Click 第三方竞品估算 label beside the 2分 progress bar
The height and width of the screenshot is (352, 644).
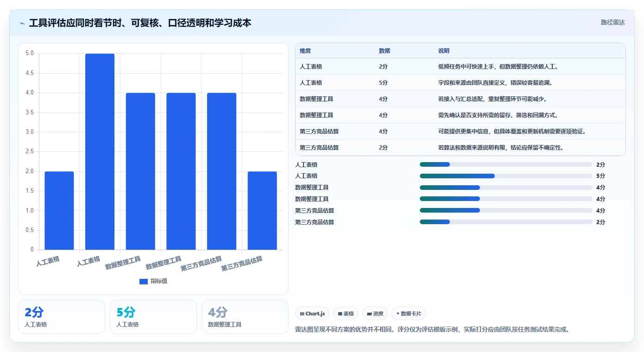tap(315, 222)
